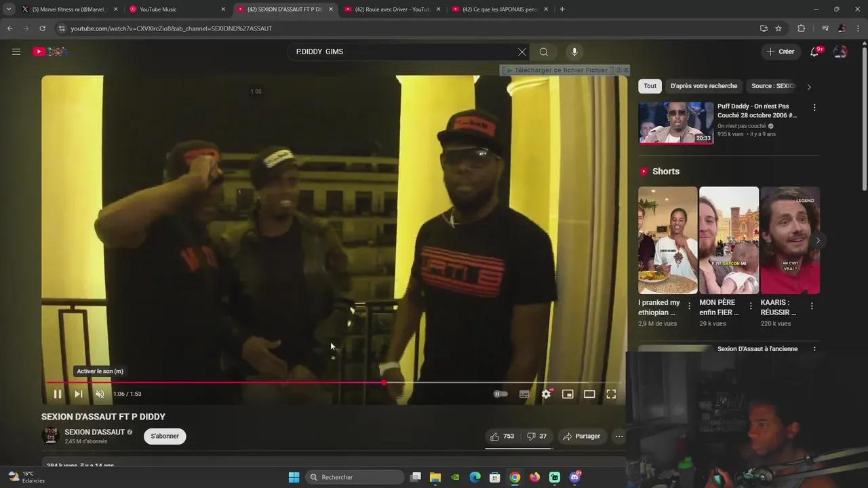Switch to miniplayer mode
The width and height of the screenshot is (868, 488).
pos(568,394)
